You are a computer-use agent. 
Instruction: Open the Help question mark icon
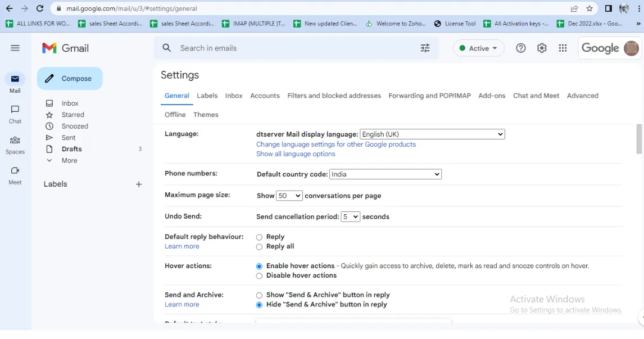pos(521,48)
